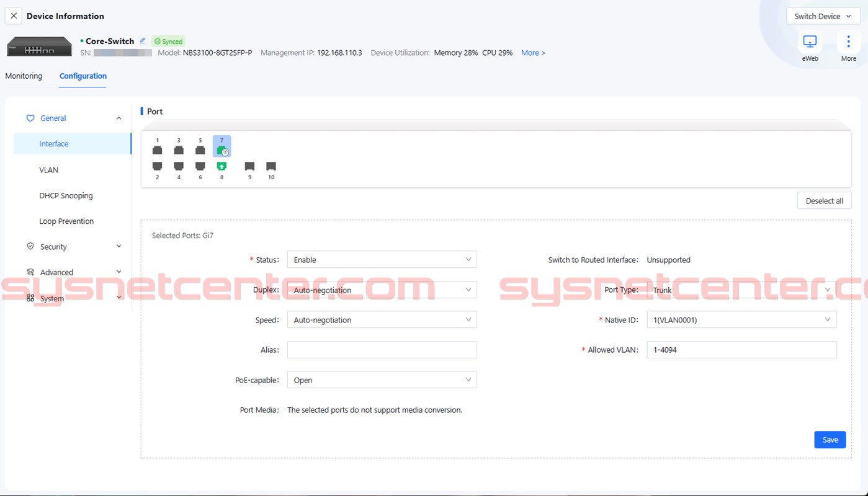Open the Native ID dropdown
Viewport: 868px width, 496px height.
click(741, 320)
